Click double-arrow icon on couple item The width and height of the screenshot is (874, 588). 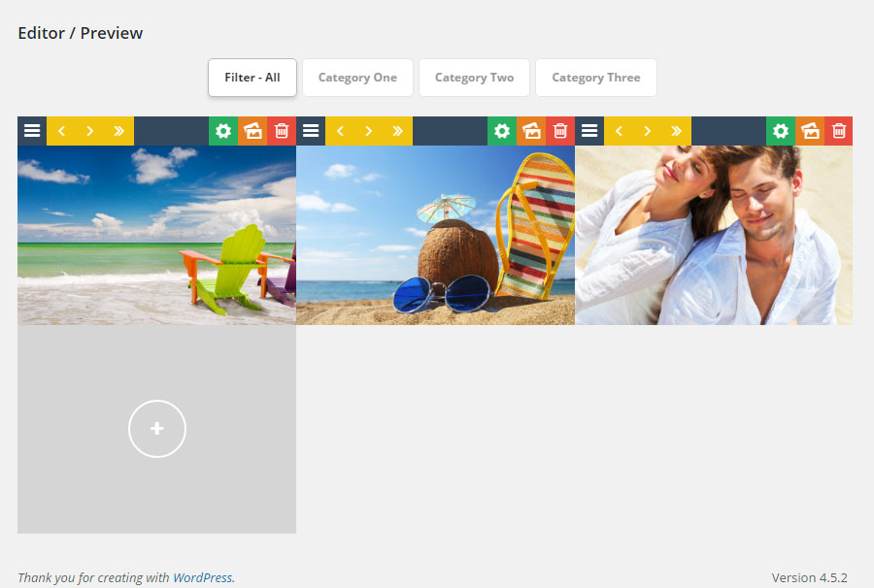tap(676, 131)
